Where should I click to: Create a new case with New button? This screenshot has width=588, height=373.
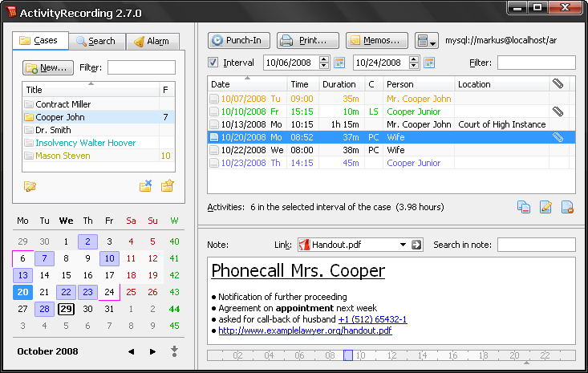point(48,68)
